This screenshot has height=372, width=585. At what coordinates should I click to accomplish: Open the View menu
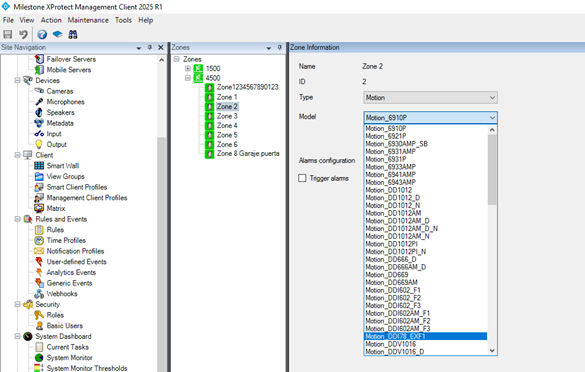point(26,20)
